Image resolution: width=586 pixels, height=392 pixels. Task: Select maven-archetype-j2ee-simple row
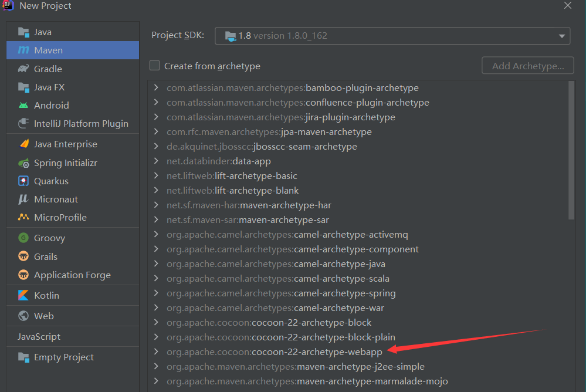pyautogui.click(x=358, y=367)
